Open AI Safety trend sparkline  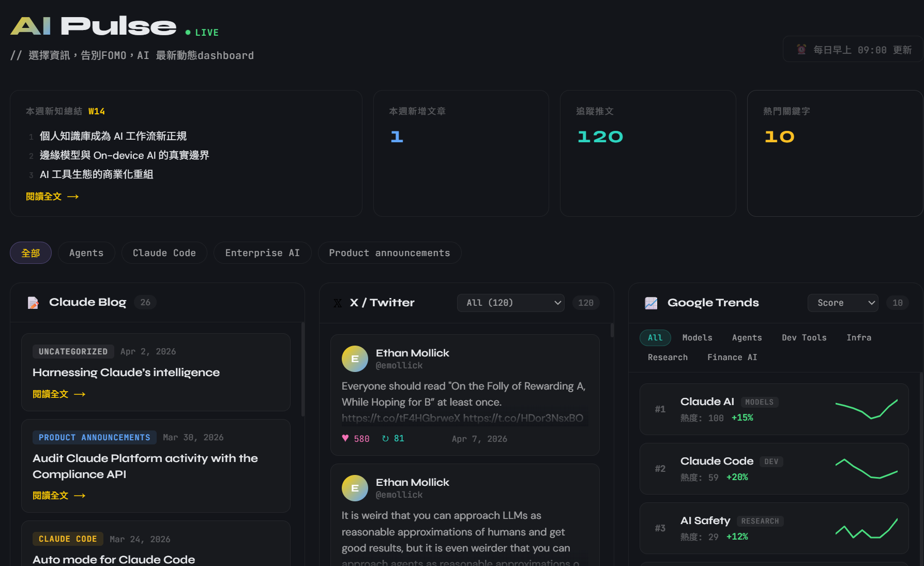(867, 528)
